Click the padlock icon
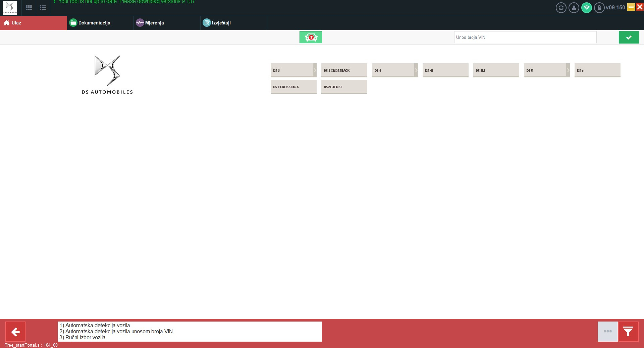 click(599, 8)
